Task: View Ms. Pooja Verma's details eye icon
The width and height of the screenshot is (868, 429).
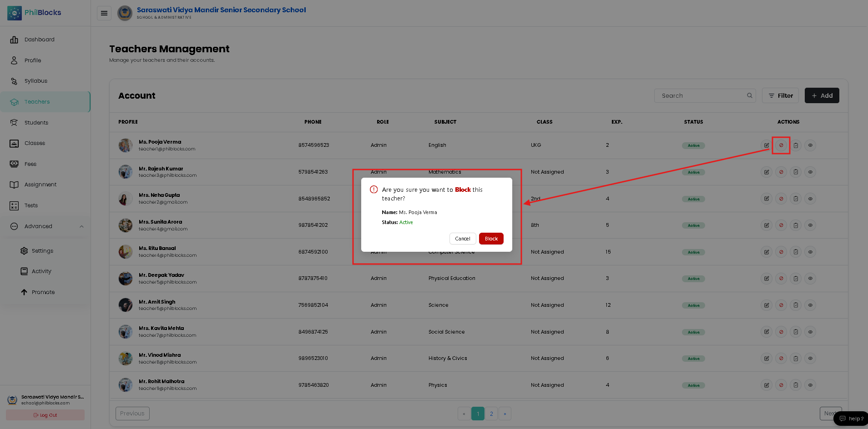Action: pos(810,145)
